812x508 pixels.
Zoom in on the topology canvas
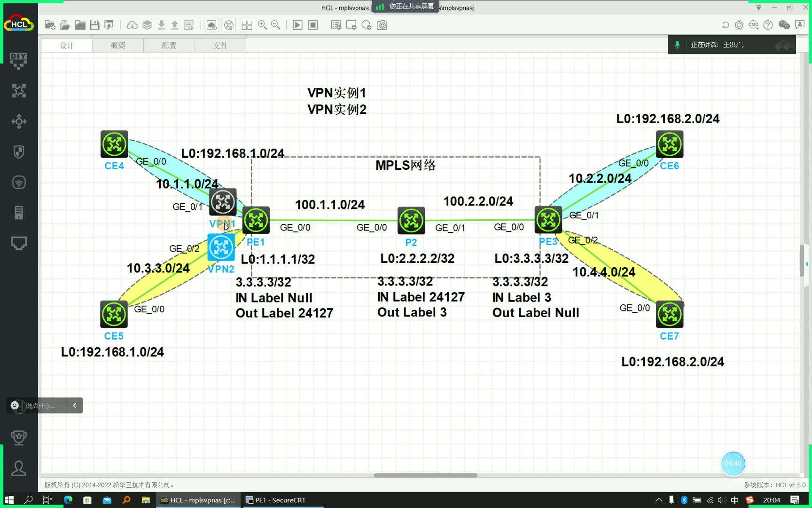pos(262,25)
